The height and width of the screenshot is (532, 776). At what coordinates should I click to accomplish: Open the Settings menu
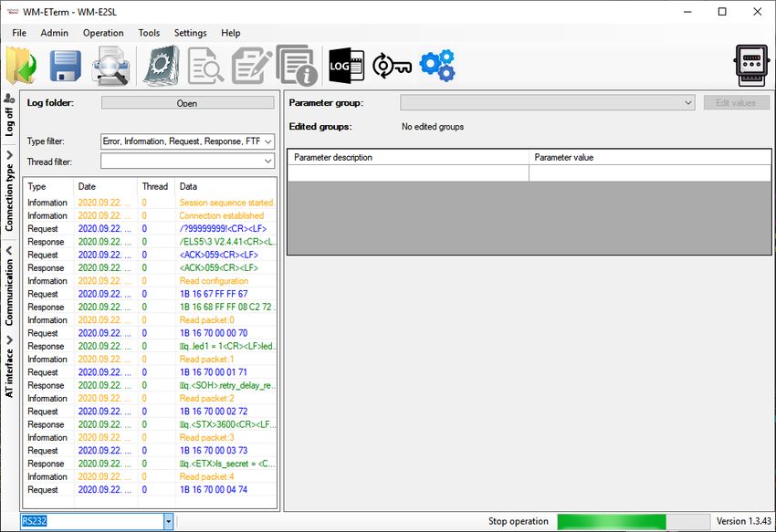191,33
